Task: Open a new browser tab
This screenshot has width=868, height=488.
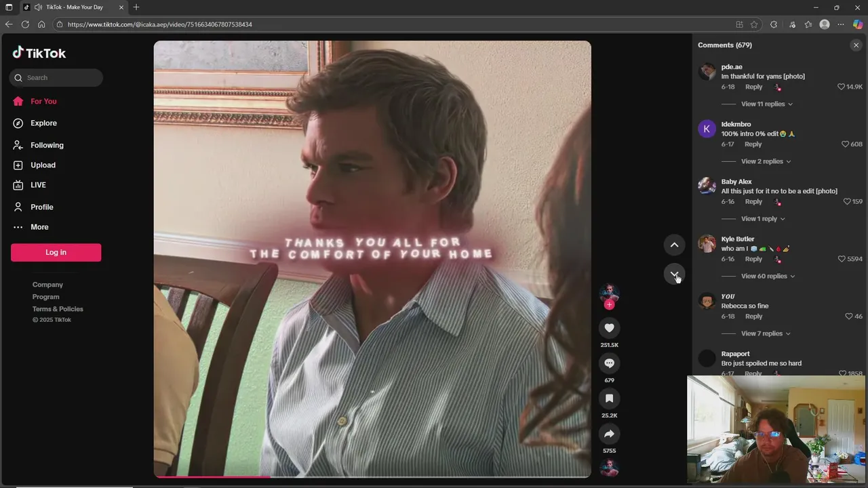Action: (x=136, y=7)
